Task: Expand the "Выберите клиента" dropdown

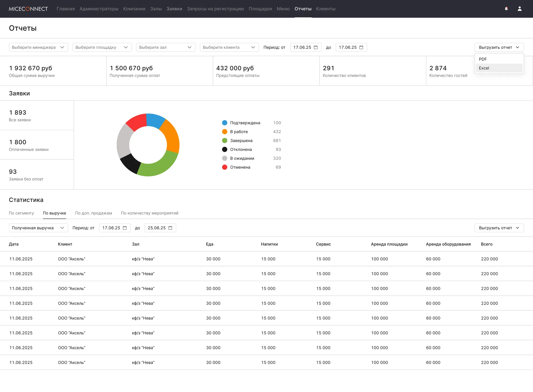Action: click(229, 47)
